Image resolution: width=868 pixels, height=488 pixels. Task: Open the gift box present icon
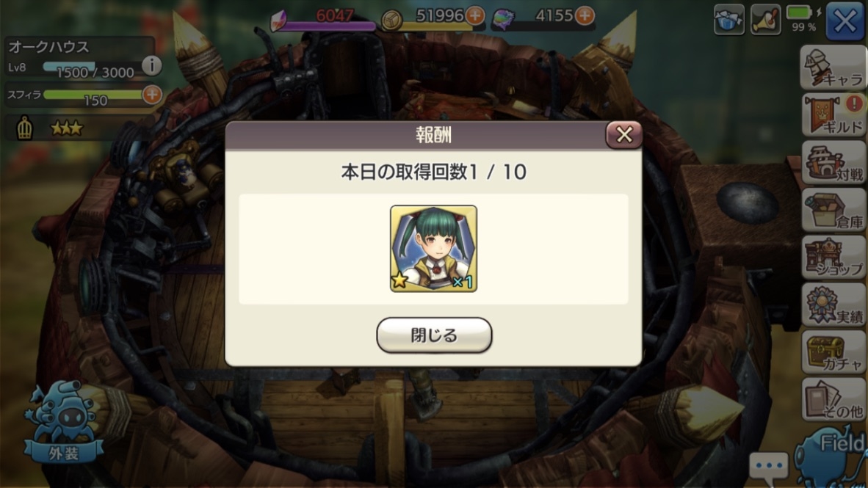tap(728, 20)
